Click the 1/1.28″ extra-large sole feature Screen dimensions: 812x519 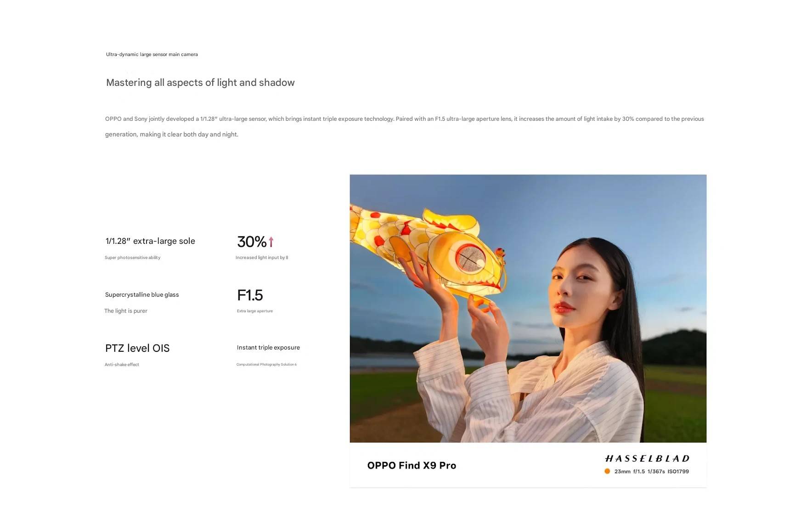[150, 241]
